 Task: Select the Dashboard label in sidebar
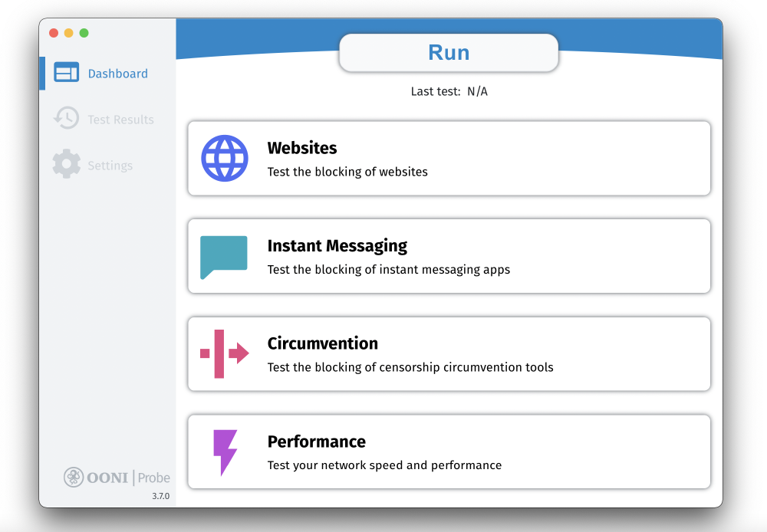118,74
